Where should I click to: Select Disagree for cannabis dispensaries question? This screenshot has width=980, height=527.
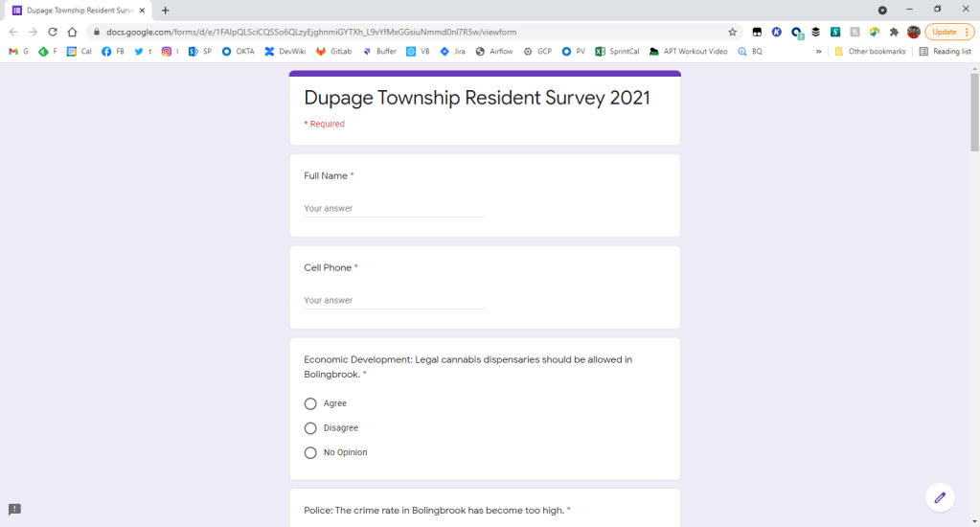[310, 428]
